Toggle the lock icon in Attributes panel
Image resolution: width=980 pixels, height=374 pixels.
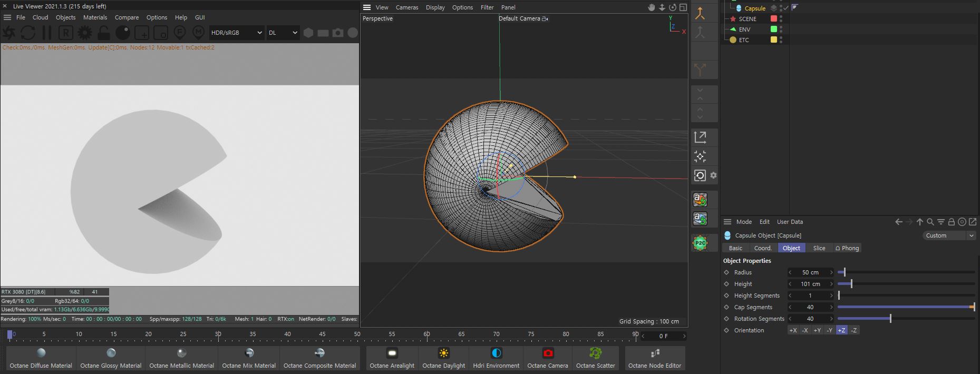[x=952, y=222]
